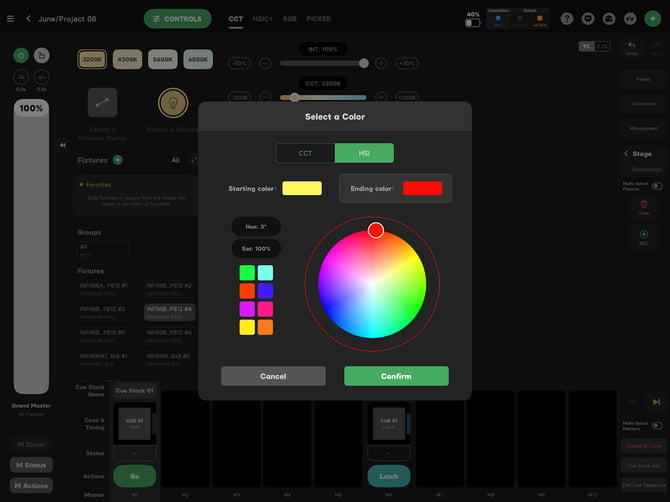670x502 pixels.
Task: Toggle Multi-Select Masters switch
Action: pyautogui.click(x=657, y=426)
